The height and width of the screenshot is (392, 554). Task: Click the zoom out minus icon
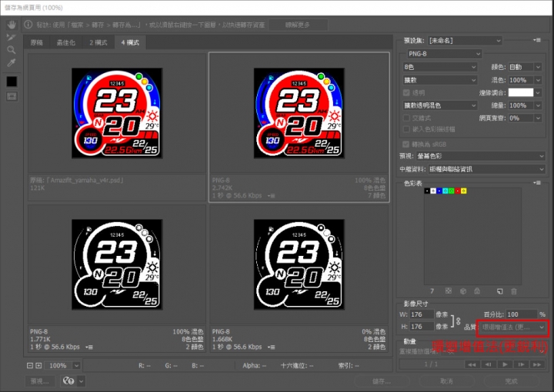[x=30, y=366]
